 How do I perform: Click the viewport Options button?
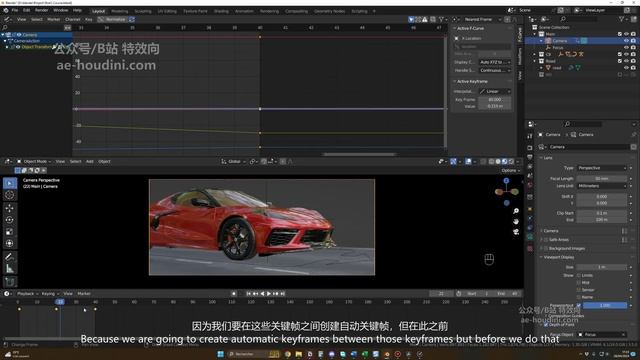[x=510, y=171]
